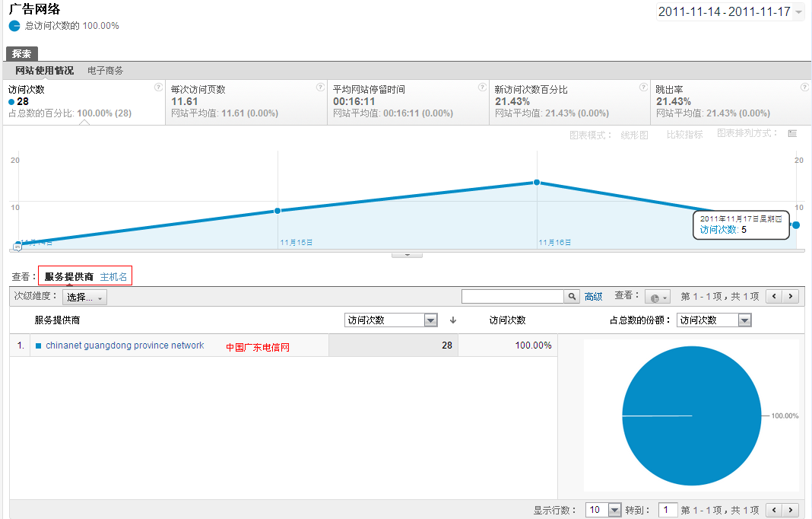Click the blue pie chart slice
This screenshot has width=812, height=519.
pyautogui.click(x=692, y=416)
